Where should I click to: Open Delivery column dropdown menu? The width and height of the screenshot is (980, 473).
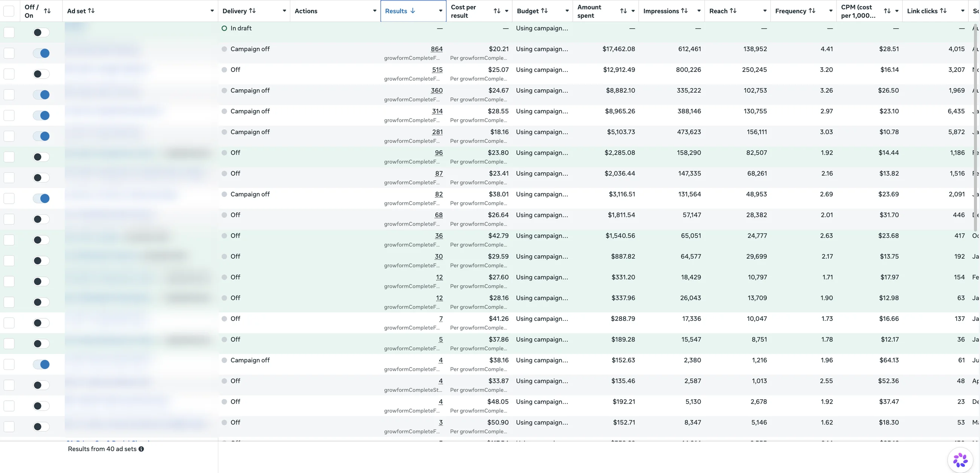284,11
